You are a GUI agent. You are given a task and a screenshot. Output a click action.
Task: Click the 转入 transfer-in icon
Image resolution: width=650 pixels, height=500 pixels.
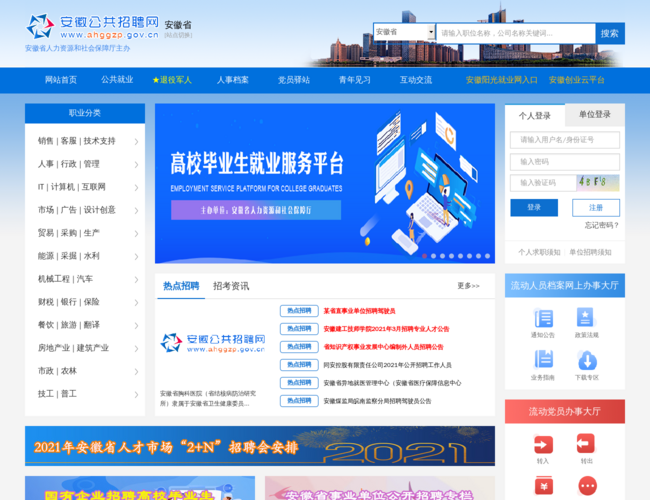pos(543,444)
